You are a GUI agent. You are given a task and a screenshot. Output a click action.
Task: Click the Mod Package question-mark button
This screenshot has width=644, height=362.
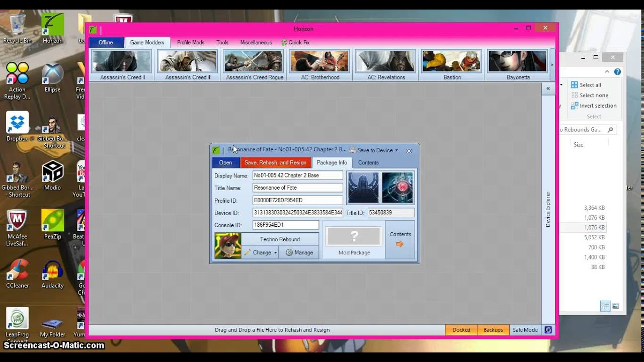tap(354, 236)
